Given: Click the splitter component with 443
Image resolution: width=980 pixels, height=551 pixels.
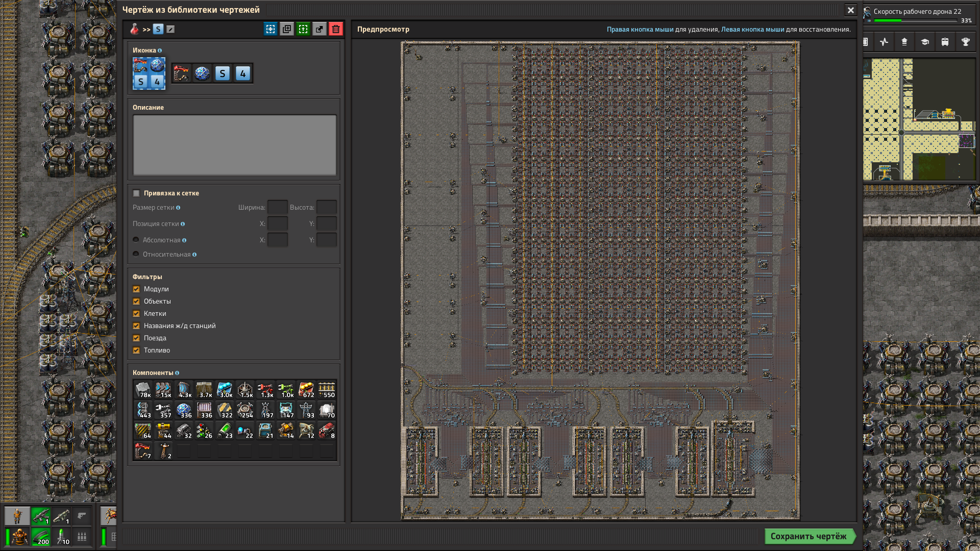Looking at the screenshot, I should (143, 410).
